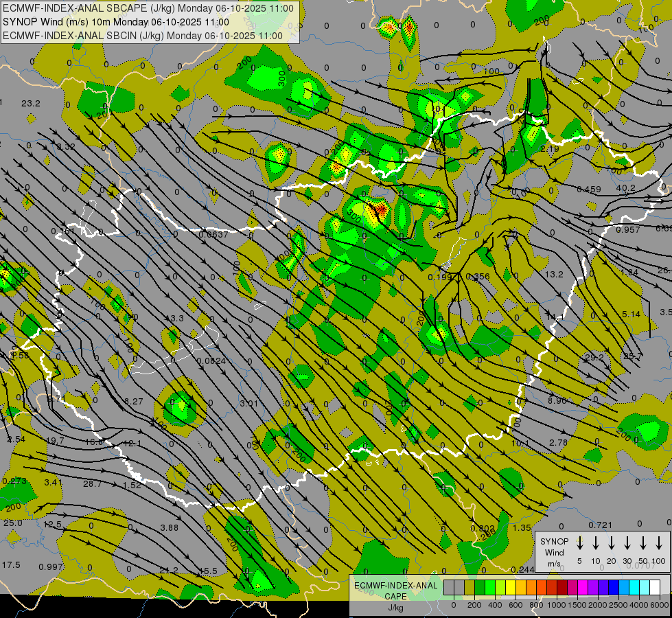Viewport: 672px width, 618px height.
Task: Click the SBCAPE title line at top
Action: coord(149,8)
